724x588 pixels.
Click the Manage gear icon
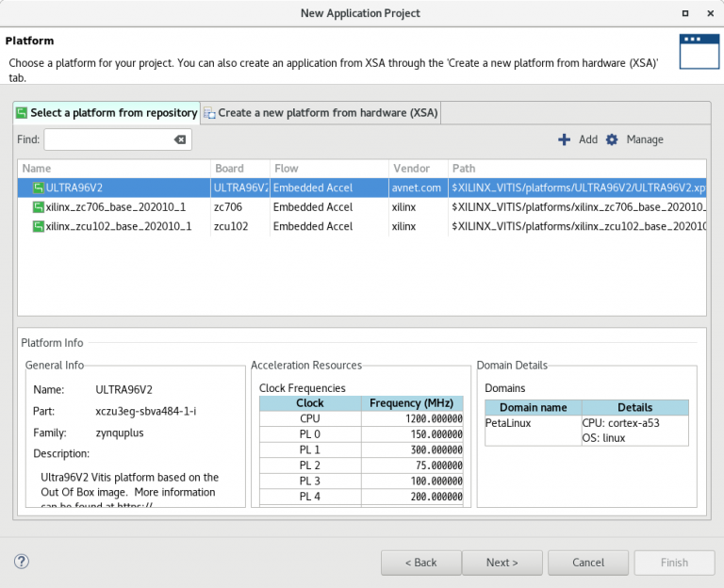612,139
